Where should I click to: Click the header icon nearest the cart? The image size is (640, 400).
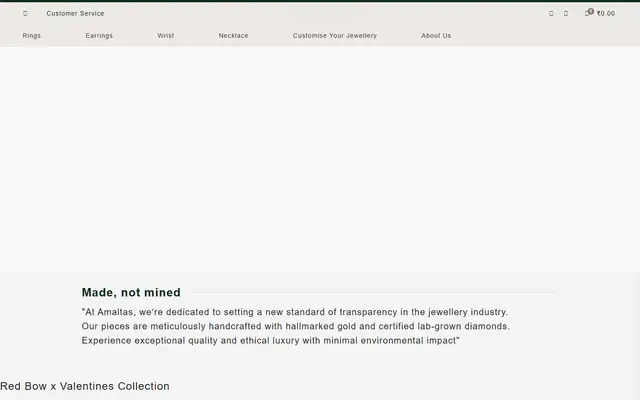566,13
